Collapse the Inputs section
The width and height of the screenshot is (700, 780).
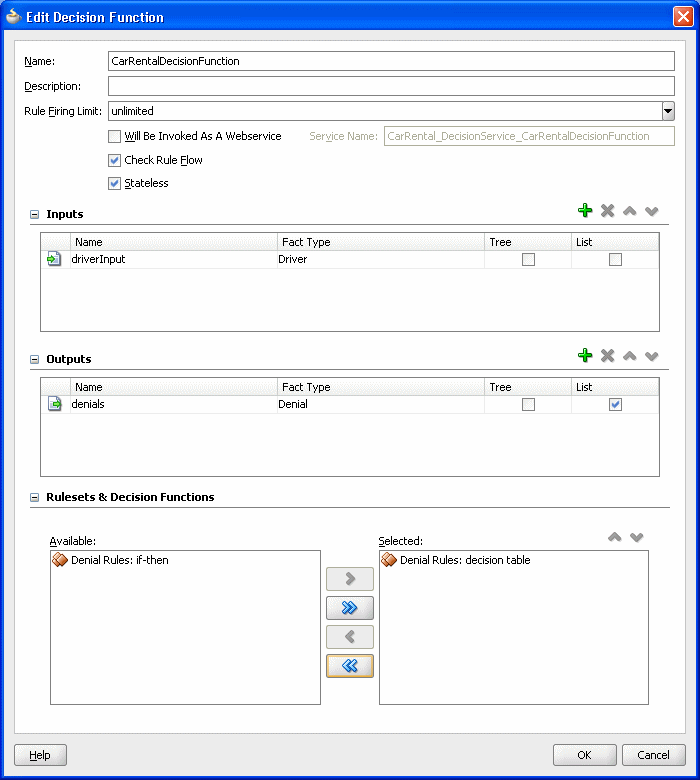pos(34,214)
